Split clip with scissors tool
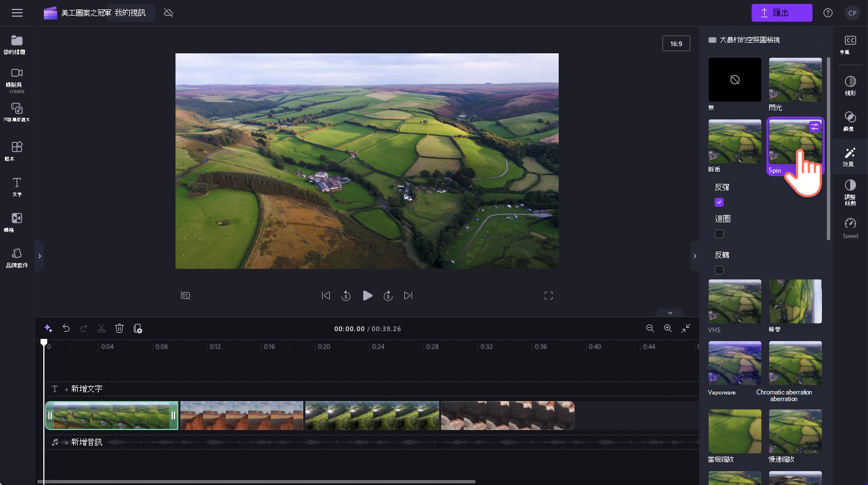The image size is (868, 485). (102, 328)
